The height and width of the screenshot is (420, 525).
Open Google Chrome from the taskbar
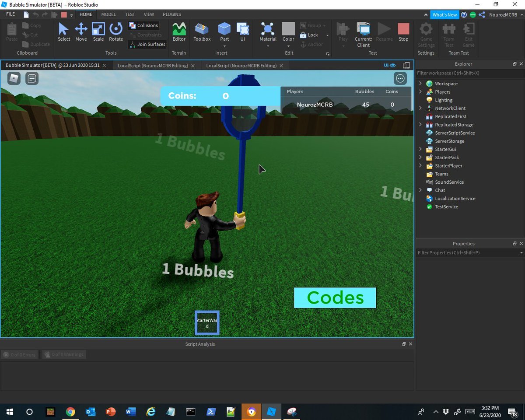tap(70, 412)
